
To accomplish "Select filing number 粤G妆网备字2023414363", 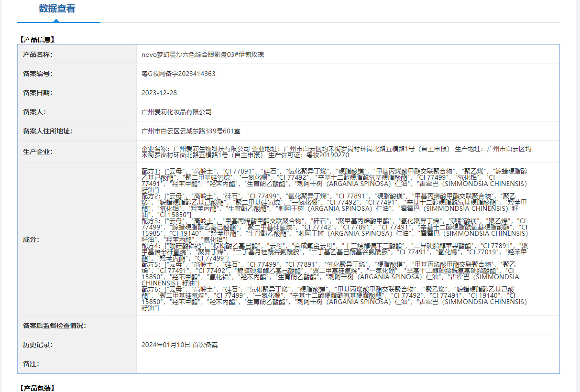I will coord(178,74).
